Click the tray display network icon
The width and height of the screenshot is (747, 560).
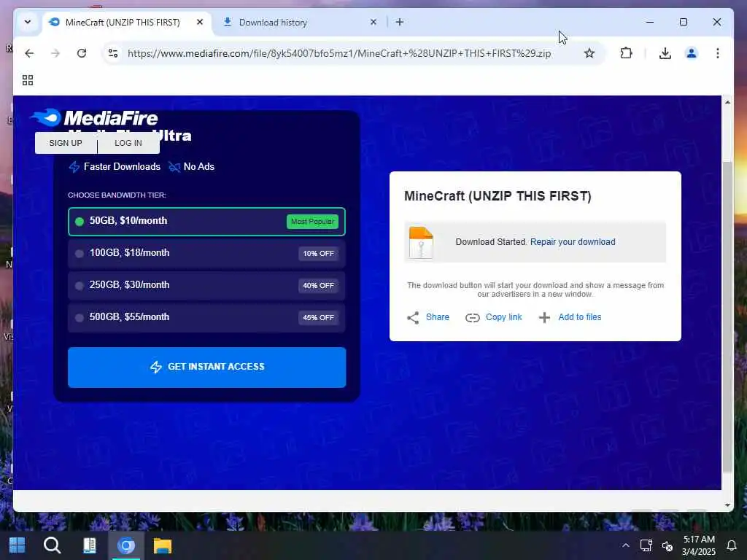646,545
